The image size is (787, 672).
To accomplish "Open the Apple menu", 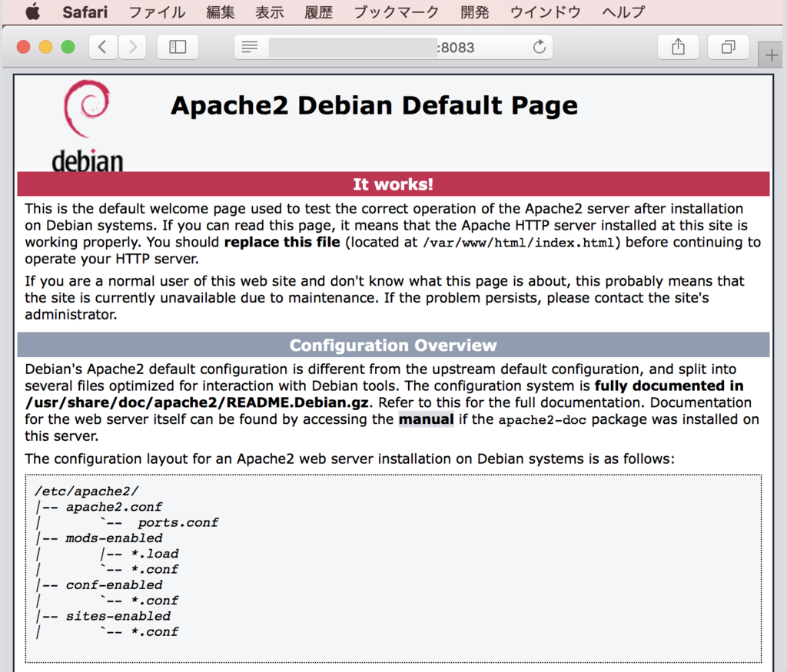I will [32, 12].
